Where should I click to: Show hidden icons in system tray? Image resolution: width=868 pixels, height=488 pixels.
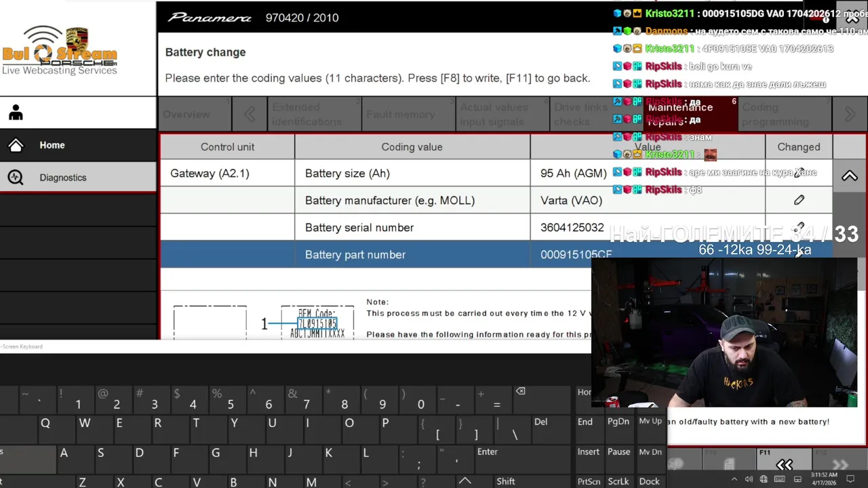[x=734, y=479]
